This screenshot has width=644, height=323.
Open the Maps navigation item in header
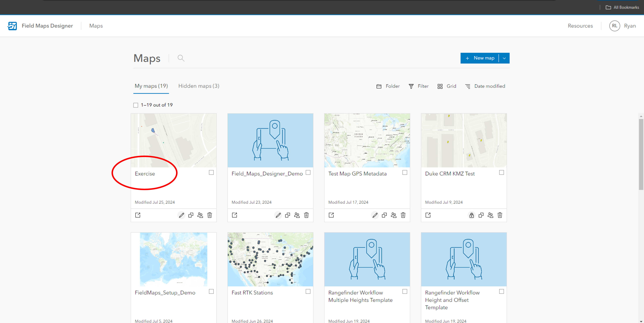tap(96, 26)
